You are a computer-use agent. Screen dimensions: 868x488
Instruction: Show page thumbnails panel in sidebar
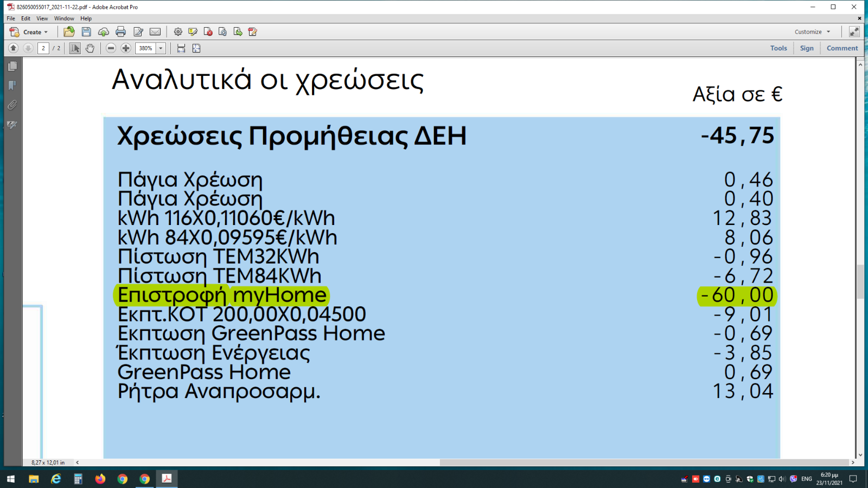click(x=12, y=66)
